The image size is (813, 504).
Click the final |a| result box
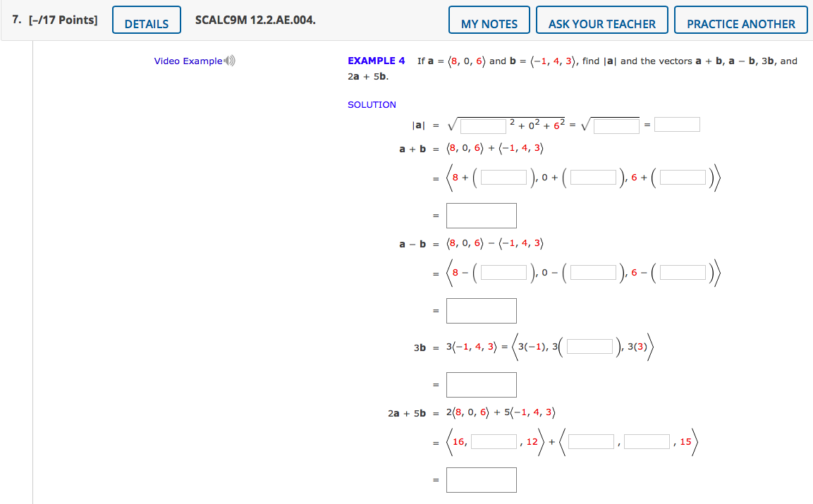click(x=677, y=123)
